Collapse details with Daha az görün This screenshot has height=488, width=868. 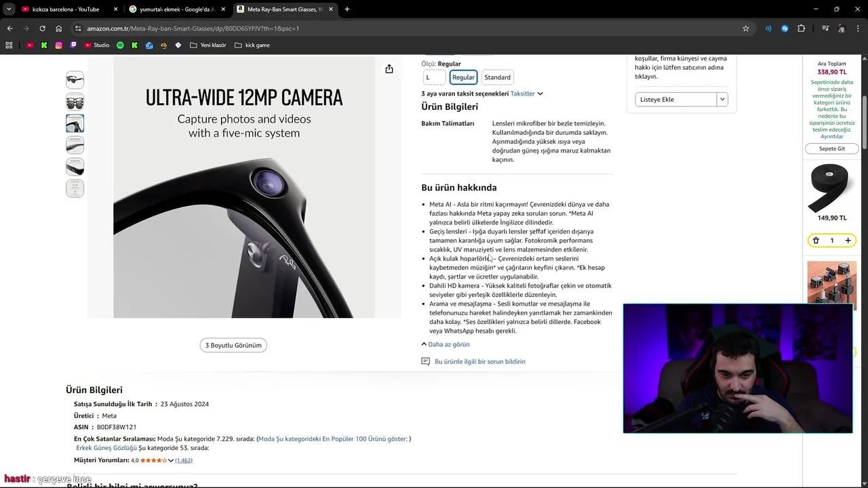point(446,344)
